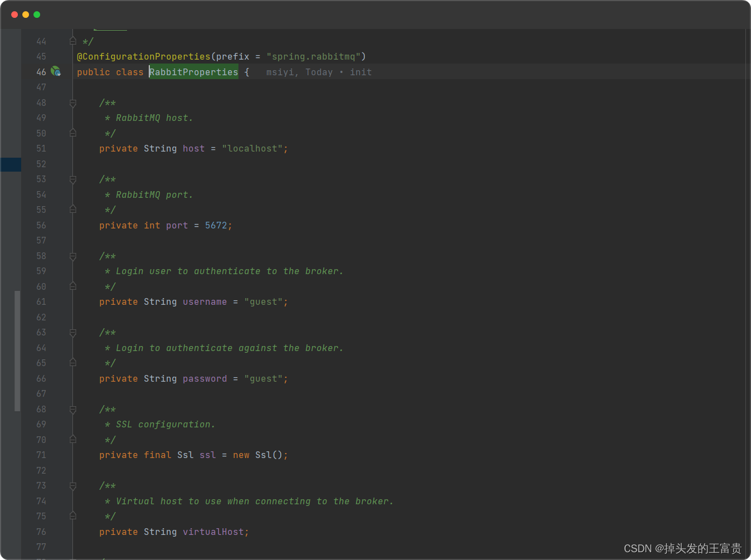Click the blue highlighted marker in the left strip
Screen dimensions: 751x560
click(x=11, y=164)
